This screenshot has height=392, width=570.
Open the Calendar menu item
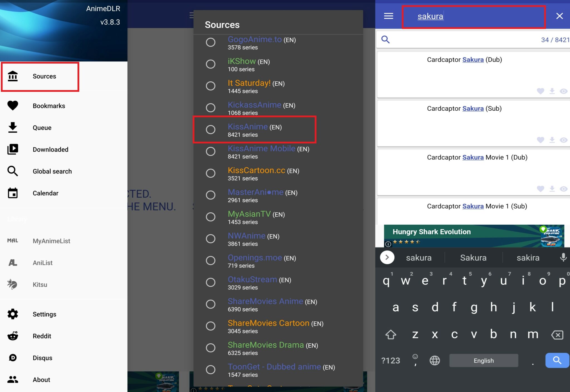(64, 193)
